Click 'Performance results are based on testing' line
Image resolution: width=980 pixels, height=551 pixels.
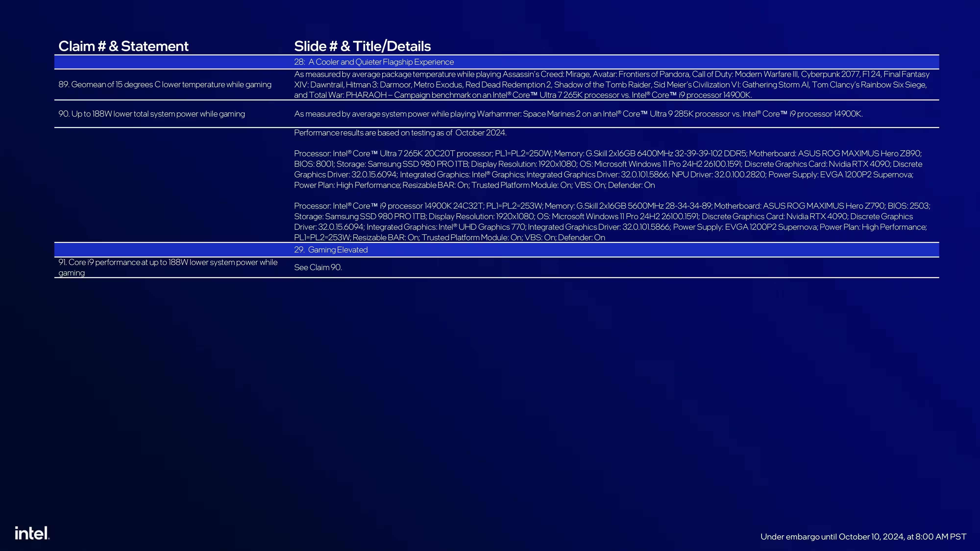400,133
